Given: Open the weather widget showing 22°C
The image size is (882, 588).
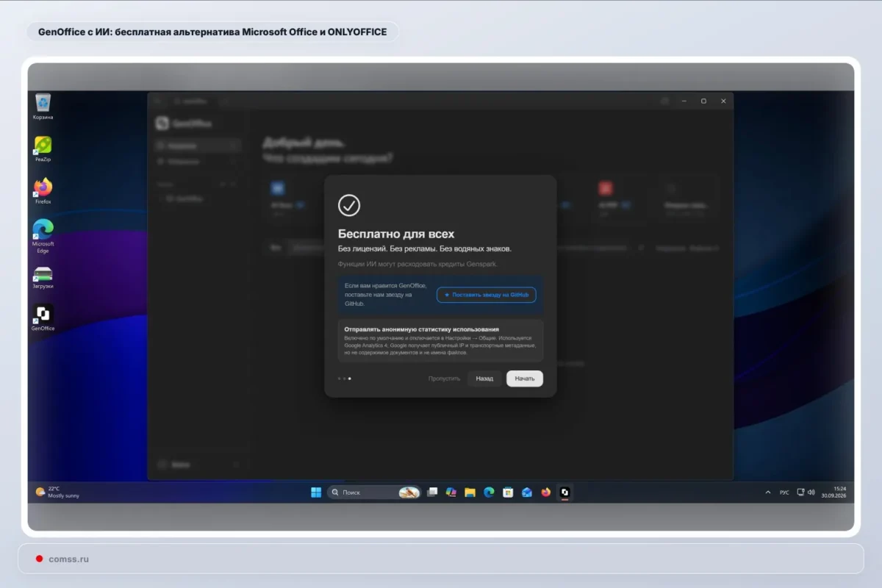Looking at the screenshot, I should [x=57, y=492].
